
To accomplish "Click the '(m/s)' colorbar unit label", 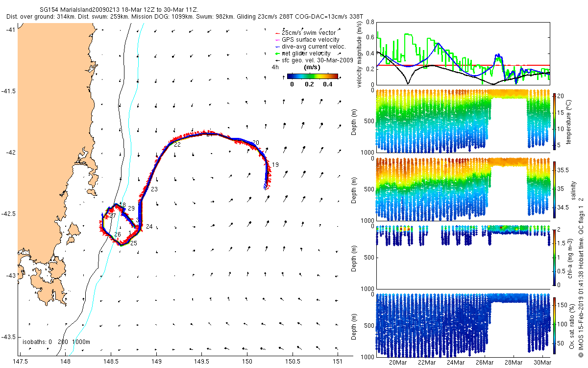I will point(313,67).
